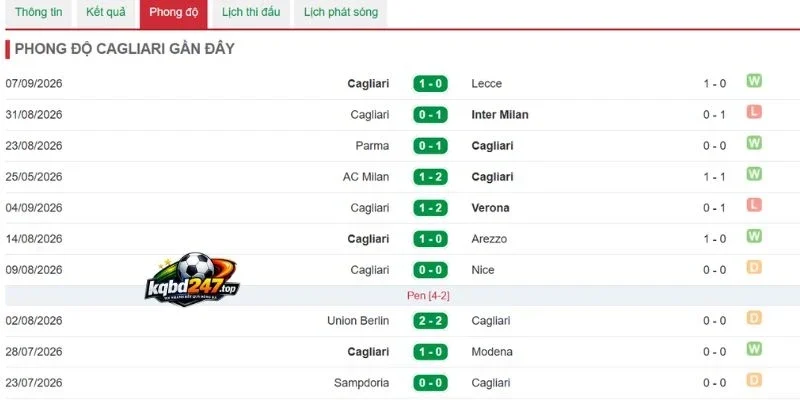Image resolution: width=800 pixels, height=400 pixels.
Task: Select the Phong độ tab
Action: (173, 14)
